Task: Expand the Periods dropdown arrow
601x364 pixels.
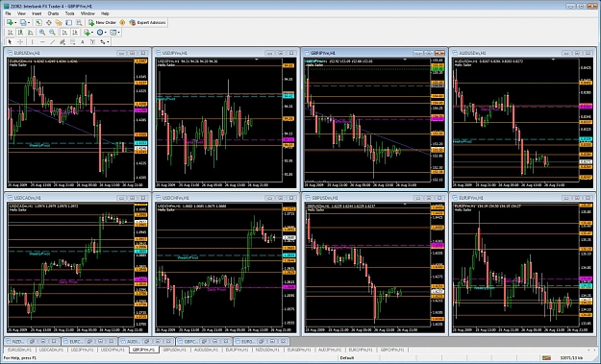Action: tap(106, 32)
